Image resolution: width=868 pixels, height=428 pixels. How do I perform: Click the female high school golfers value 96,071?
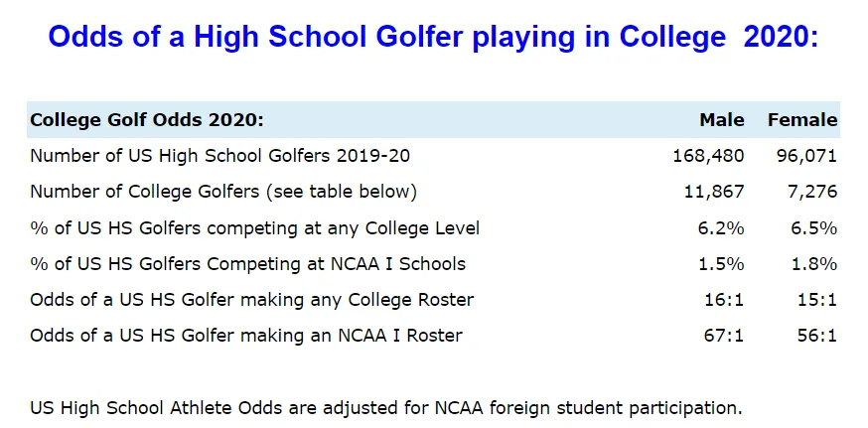[806, 156]
